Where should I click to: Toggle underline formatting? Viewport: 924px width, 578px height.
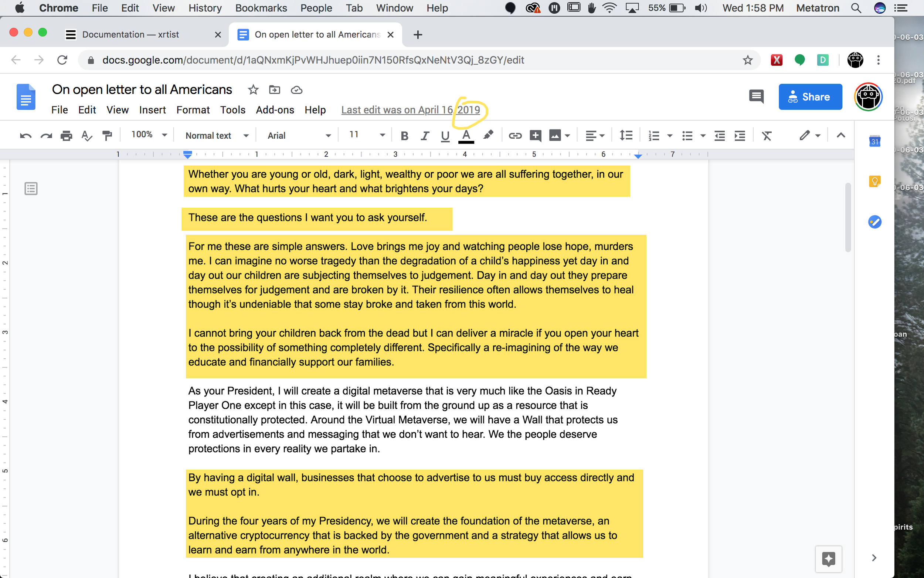pos(445,136)
